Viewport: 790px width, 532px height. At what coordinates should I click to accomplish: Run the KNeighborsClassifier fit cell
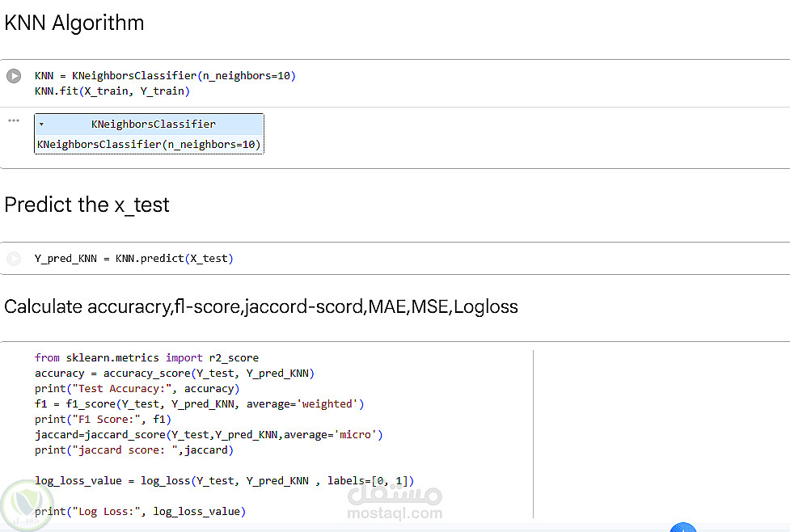(14, 76)
